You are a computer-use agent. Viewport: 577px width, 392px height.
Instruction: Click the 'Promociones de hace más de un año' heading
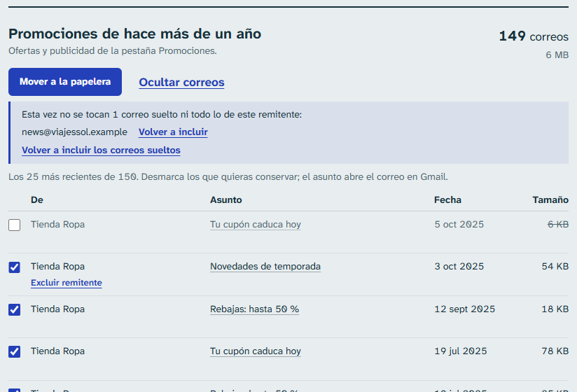click(134, 34)
